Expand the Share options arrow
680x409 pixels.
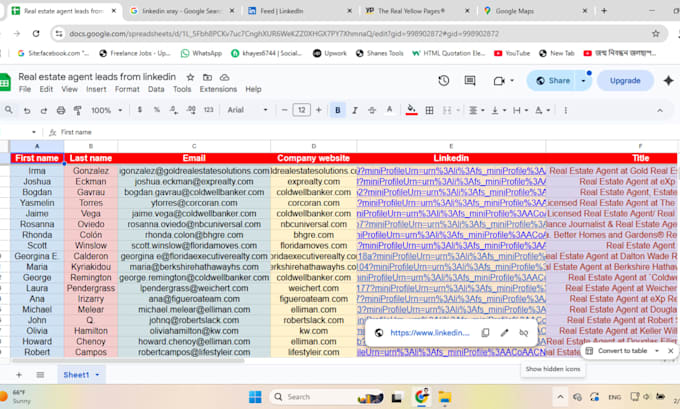[x=583, y=81]
